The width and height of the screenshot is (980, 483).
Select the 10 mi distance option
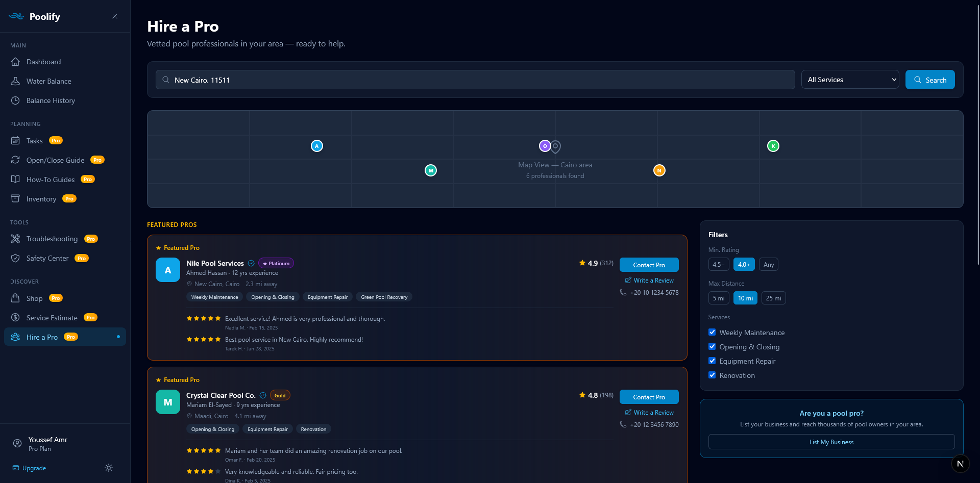[x=745, y=298]
